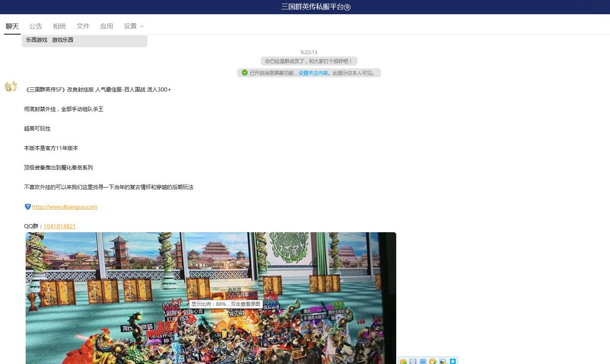Click the QQ group number 1041814821

click(60, 226)
